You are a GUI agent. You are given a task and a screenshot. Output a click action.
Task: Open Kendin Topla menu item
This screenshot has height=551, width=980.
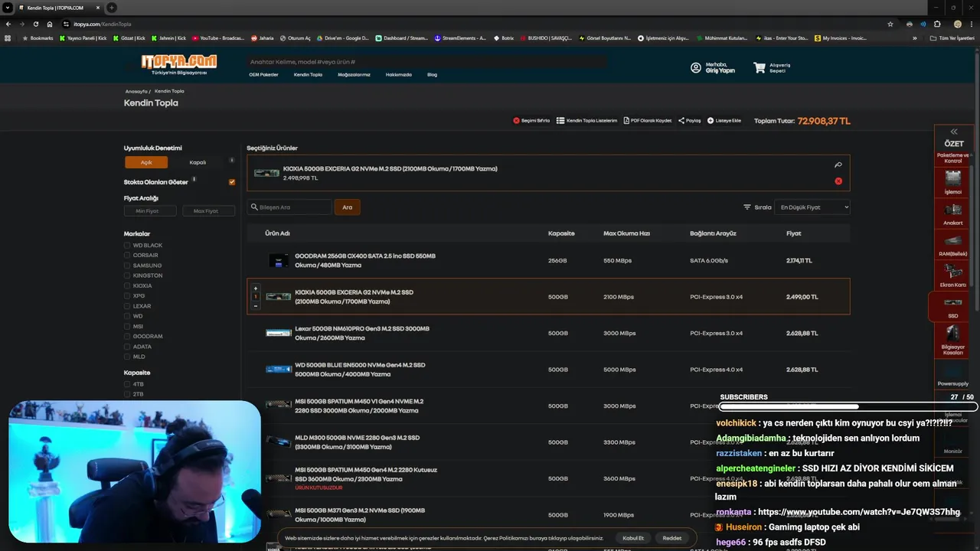pyautogui.click(x=308, y=75)
